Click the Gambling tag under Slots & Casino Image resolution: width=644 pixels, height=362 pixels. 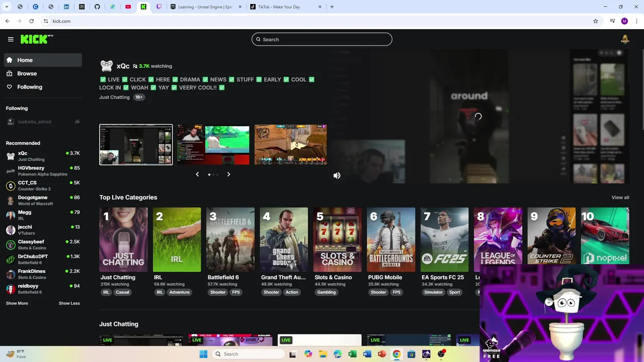point(327,292)
